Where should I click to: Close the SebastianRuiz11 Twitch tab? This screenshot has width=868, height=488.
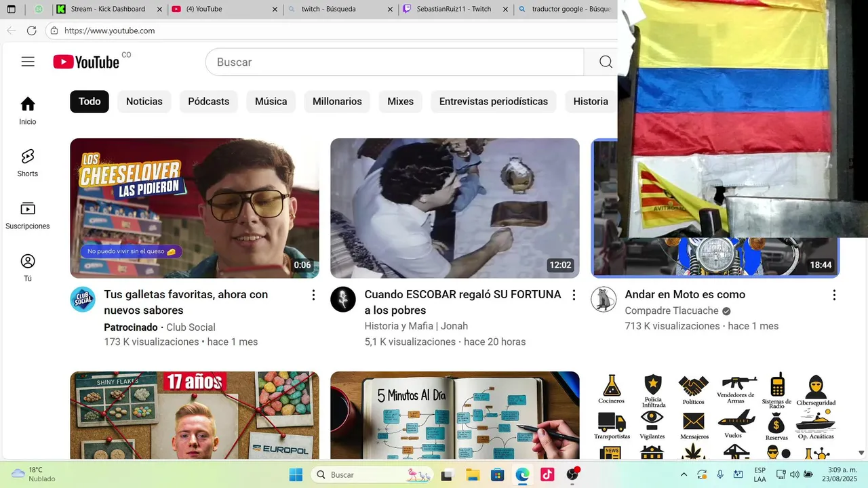(x=505, y=9)
